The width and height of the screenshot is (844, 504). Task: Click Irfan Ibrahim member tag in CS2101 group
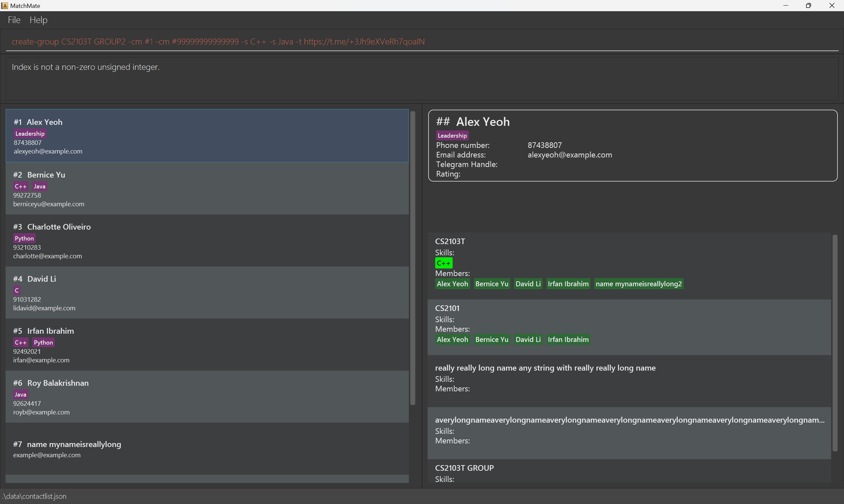point(568,340)
